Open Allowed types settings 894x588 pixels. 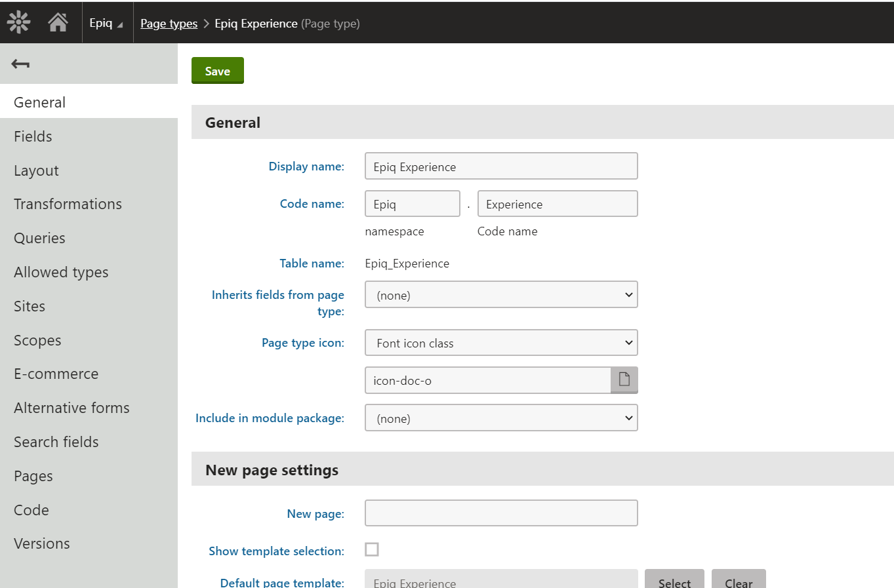(x=60, y=272)
